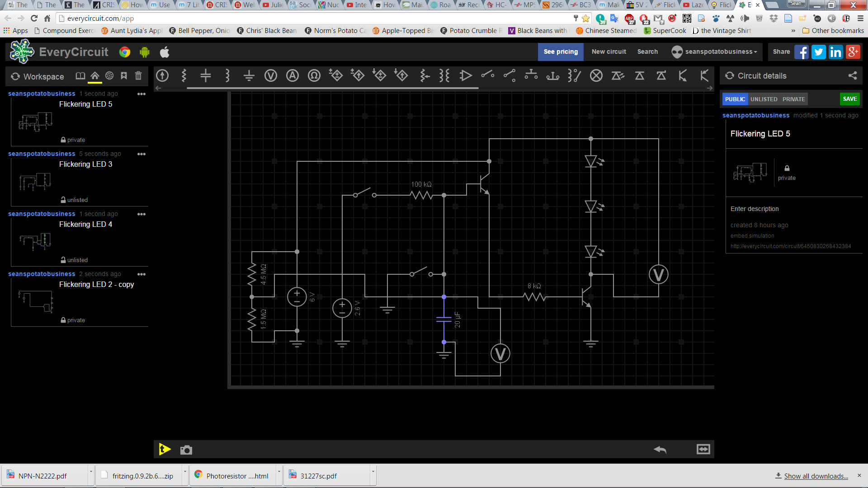The width and height of the screenshot is (868, 488).
Task: Set circuit visibility to PRIVATE
Action: tap(793, 99)
